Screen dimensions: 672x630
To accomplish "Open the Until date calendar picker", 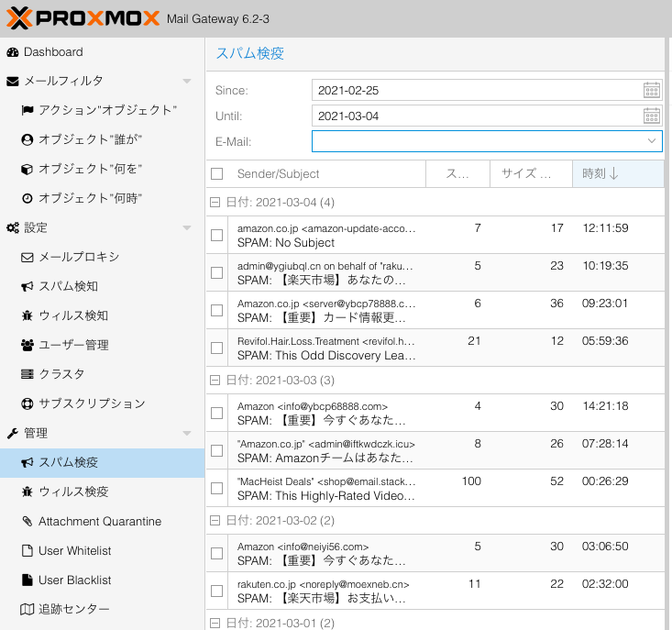I will pos(652,116).
